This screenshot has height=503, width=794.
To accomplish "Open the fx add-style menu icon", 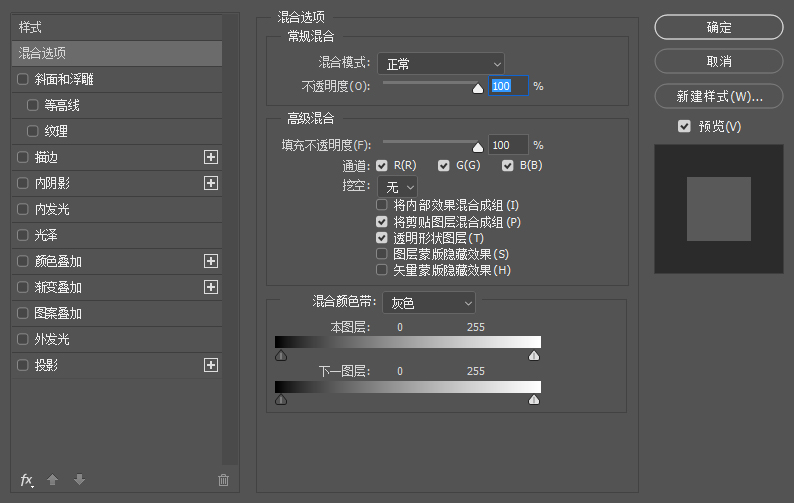I will point(26,480).
